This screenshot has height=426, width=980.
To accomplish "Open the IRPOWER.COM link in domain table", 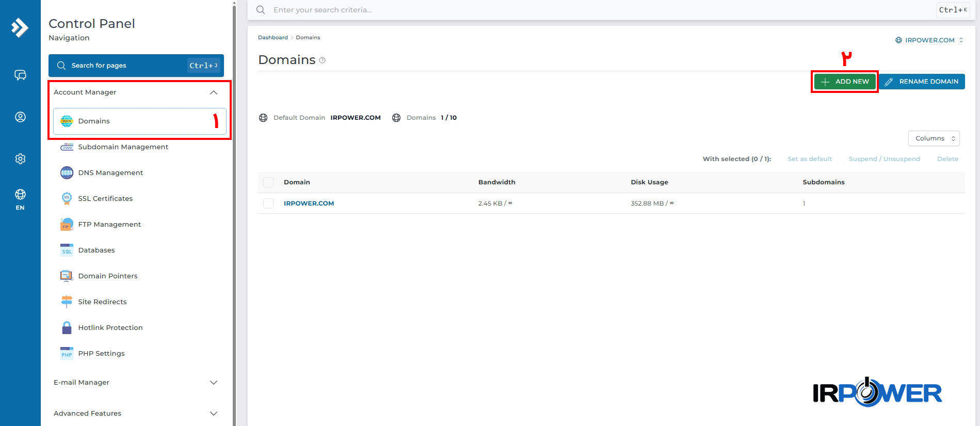I will point(309,203).
